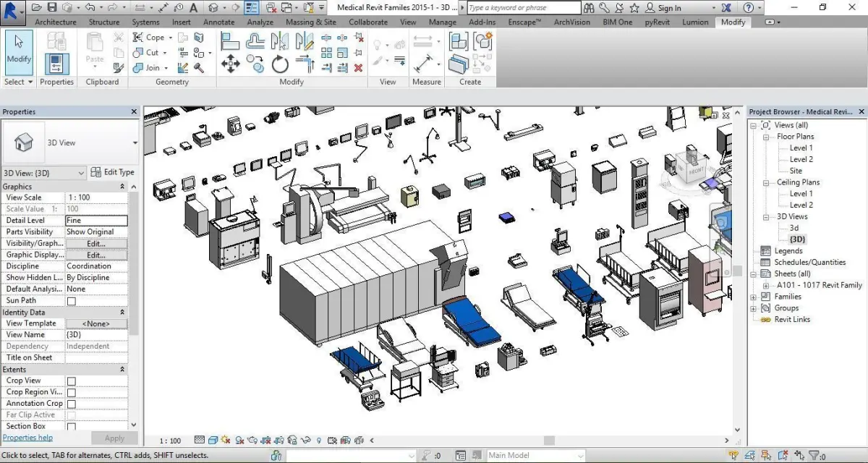Click the Open folder icon in quick access toolbar
This screenshot has height=463, width=868.
click(x=36, y=8)
